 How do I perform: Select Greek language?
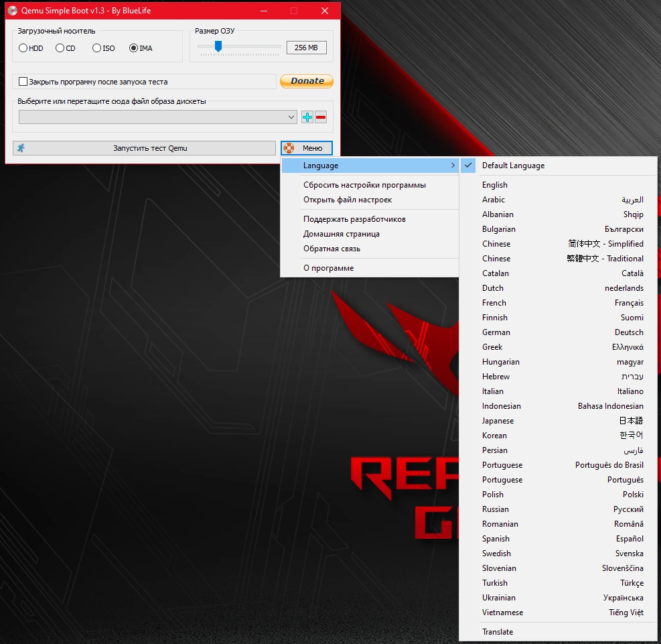click(x=558, y=347)
